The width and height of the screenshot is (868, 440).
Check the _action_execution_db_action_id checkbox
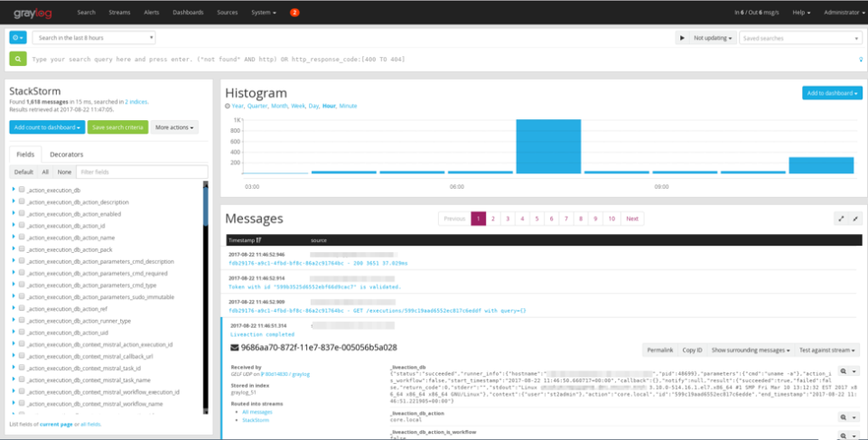pos(22,225)
